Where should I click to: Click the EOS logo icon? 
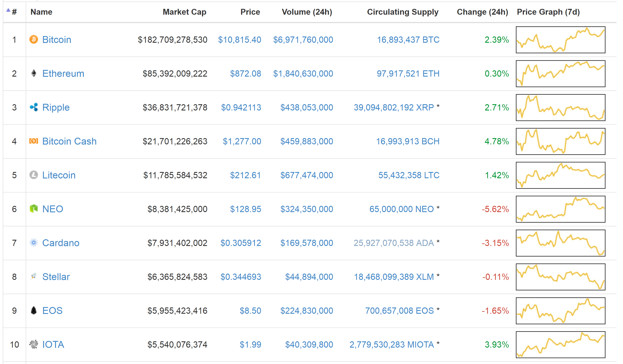pos(34,311)
